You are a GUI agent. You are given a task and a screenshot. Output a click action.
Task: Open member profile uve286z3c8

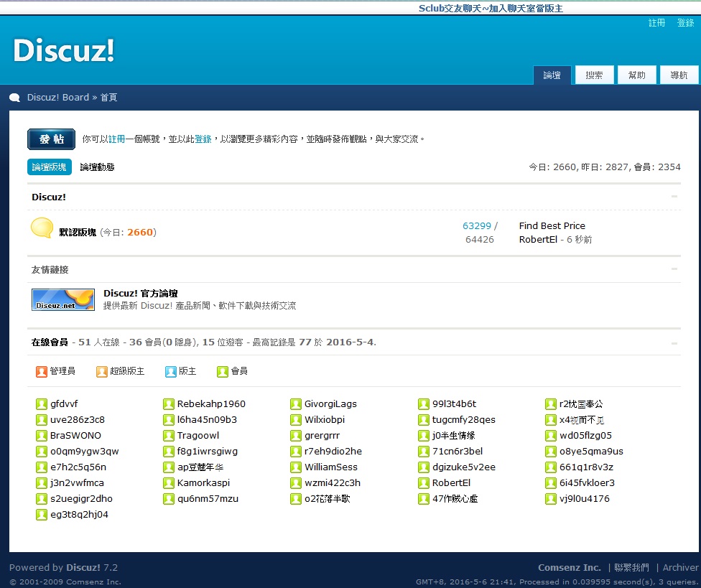78,420
